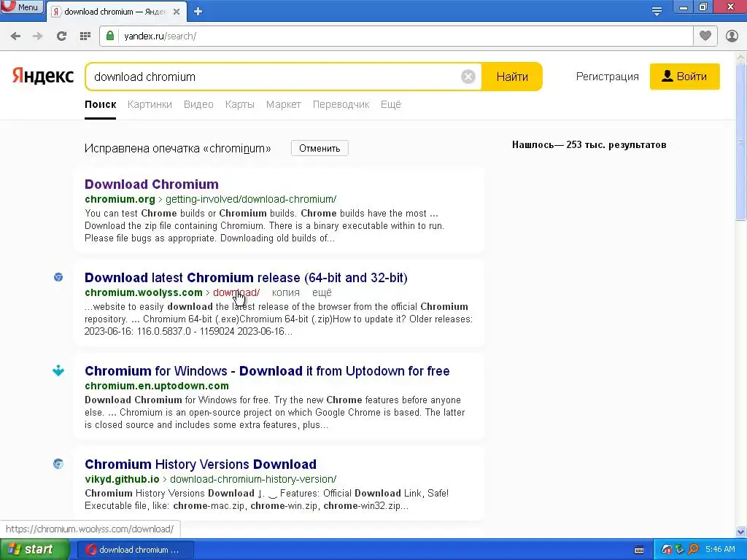Screen dimensions: 747x560
Task: Switch to the Видео tab
Action: point(198,104)
